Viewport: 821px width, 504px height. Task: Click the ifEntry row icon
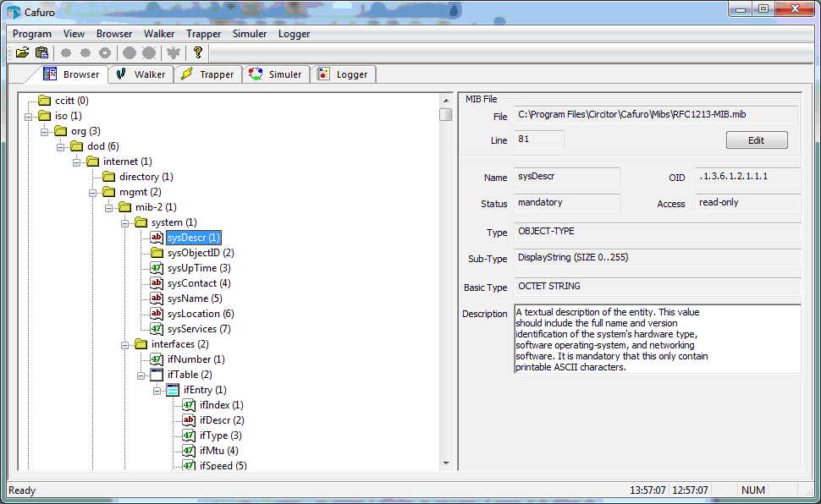point(173,390)
